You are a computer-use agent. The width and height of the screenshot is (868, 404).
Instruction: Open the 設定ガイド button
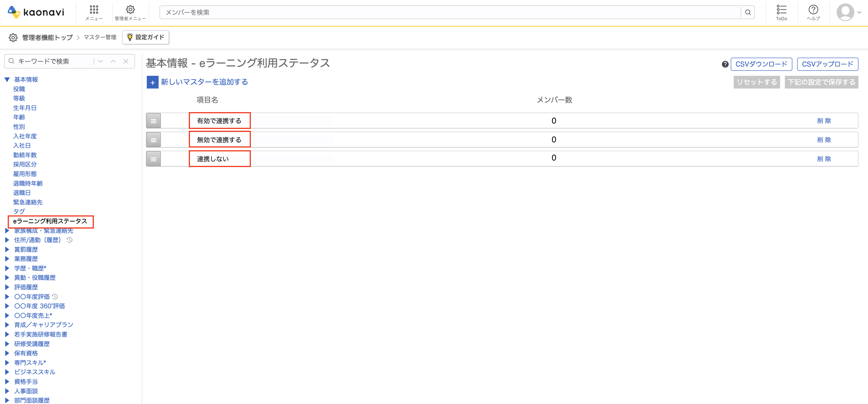coord(146,37)
